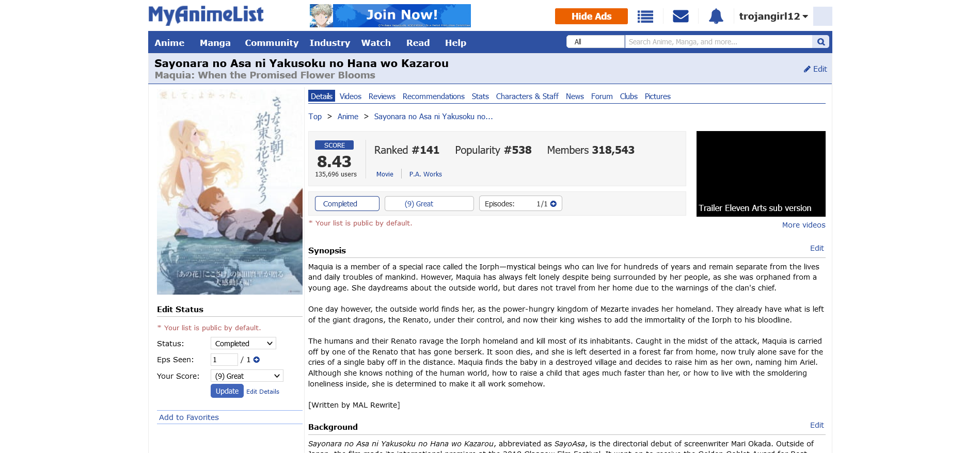This screenshot has height=453, width=980.
Task: Click the pencil Edit icon near title
Action: (x=815, y=69)
